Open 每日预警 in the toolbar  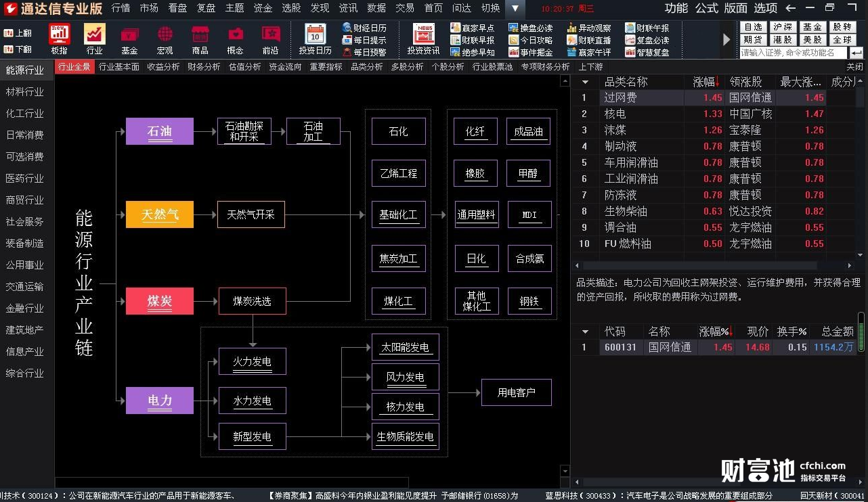point(364,52)
